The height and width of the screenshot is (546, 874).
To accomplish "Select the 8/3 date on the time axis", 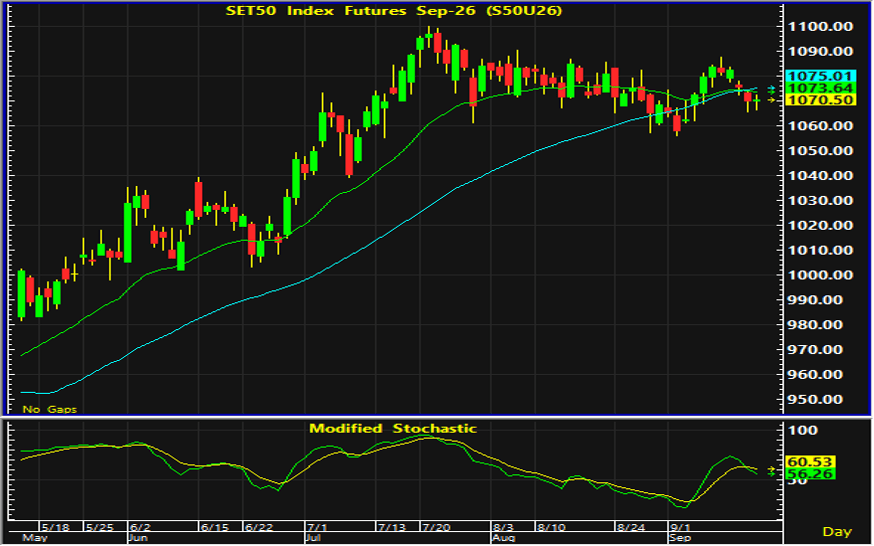I will tap(503, 527).
